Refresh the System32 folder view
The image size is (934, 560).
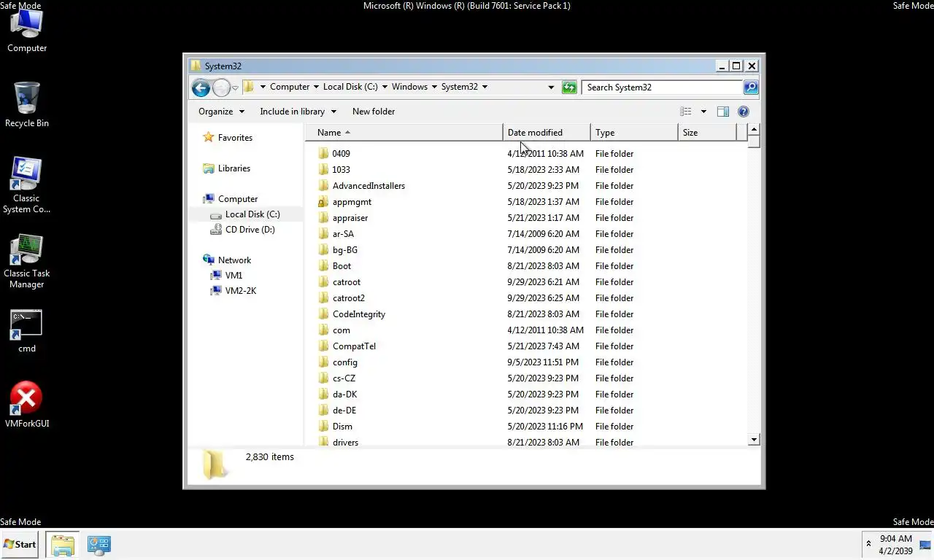[x=569, y=87]
